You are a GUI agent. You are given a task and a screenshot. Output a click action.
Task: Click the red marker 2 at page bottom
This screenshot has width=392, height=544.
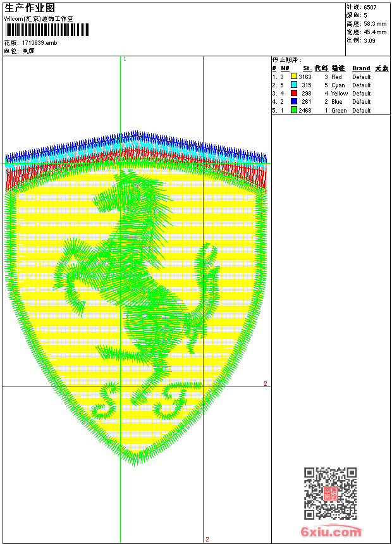tap(207, 539)
